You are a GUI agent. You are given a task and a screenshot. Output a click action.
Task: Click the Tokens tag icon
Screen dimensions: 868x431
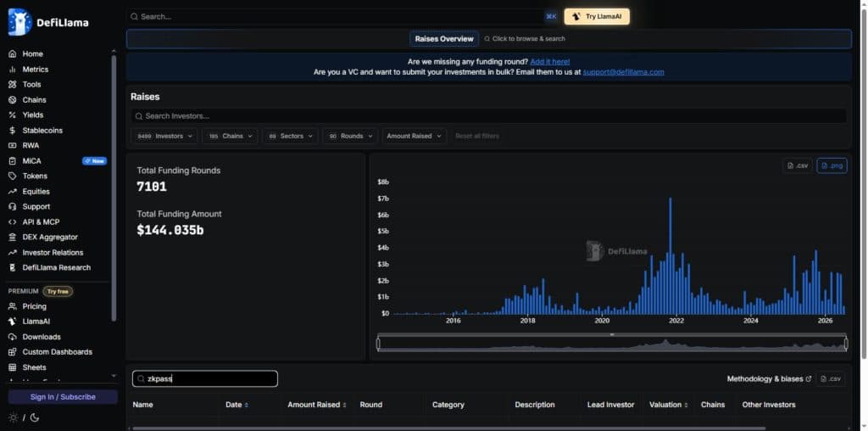12,176
